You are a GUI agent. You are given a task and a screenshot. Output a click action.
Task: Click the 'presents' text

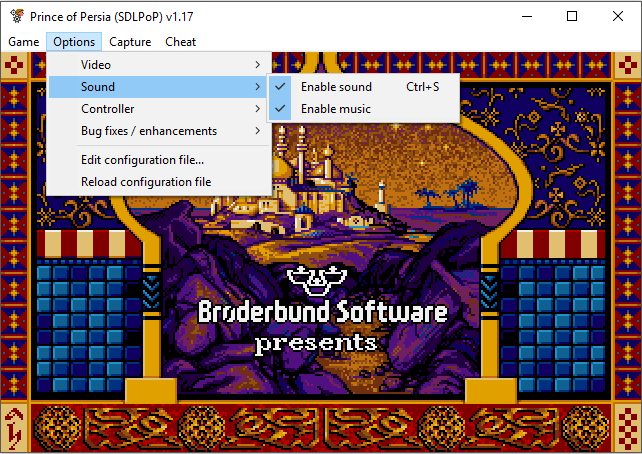[x=316, y=343]
